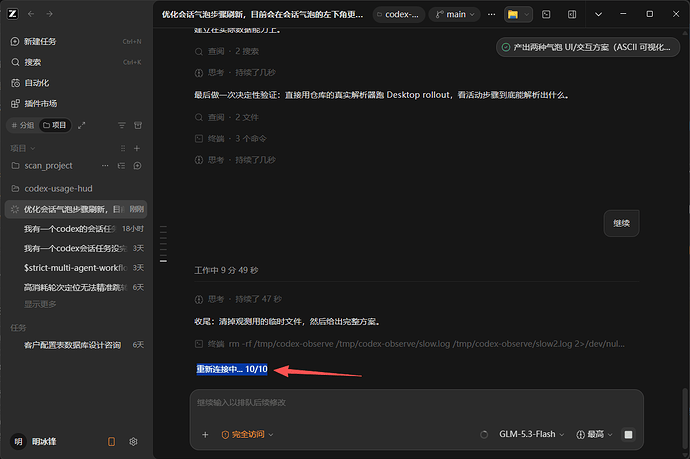Image resolution: width=690 pixels, height=459 pixels.
Task: Toggle the side panel icon in header
Action: (572, 15)
